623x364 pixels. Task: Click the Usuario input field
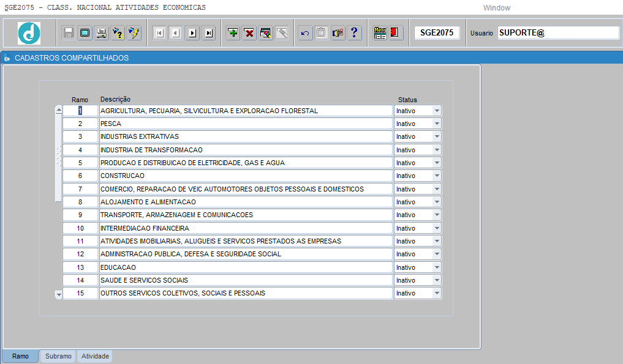tap(558, 32)
